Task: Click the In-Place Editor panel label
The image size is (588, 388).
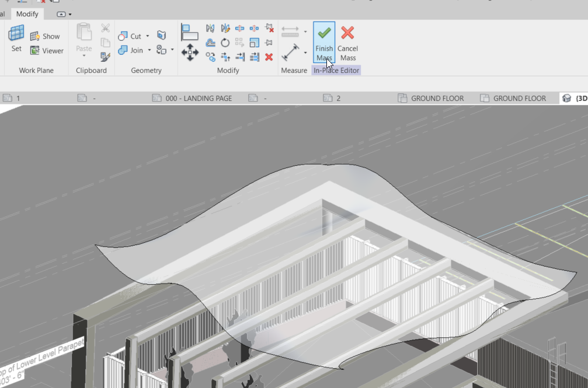Action: [x=336, y=71]
